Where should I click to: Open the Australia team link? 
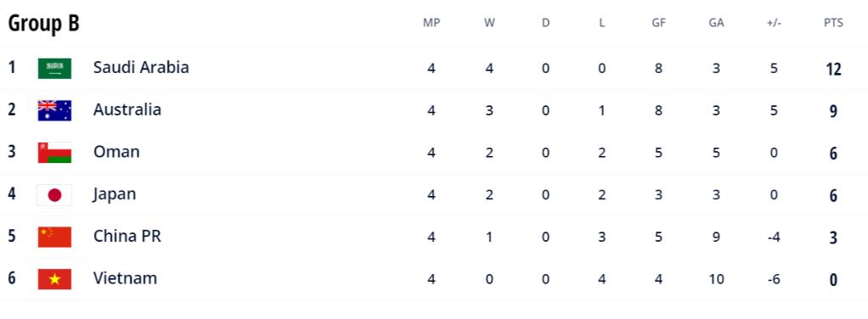tap(127, 109)
